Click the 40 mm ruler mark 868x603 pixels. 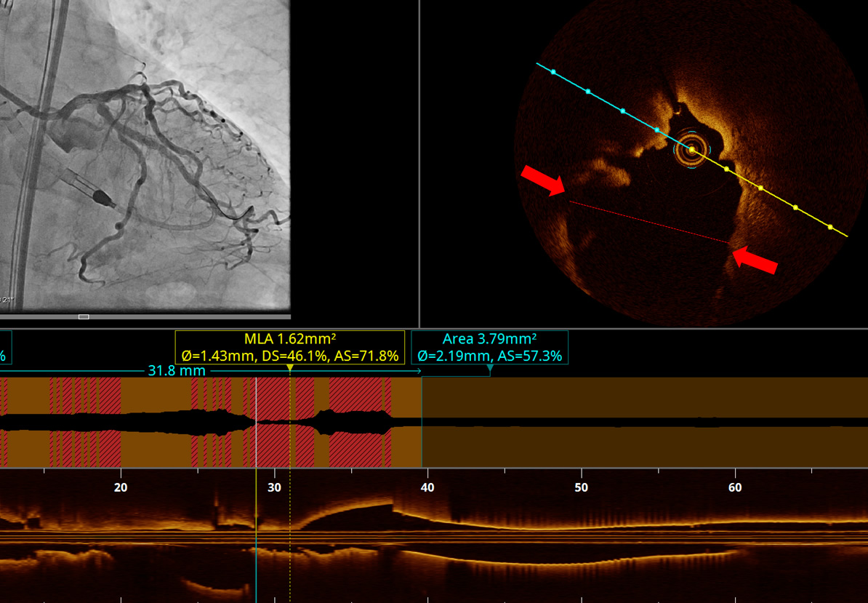click(427, 487)
